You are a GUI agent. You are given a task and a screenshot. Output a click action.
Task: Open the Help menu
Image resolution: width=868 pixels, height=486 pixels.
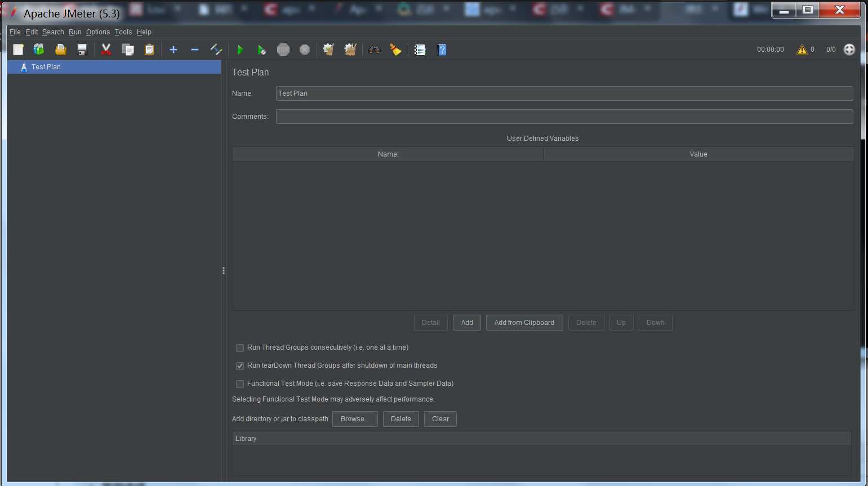tap(144, 32)
